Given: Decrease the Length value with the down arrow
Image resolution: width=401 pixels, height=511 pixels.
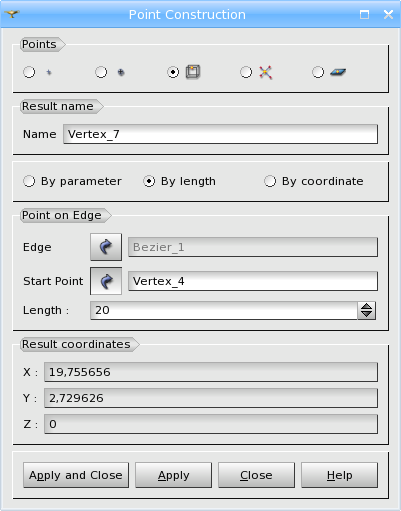Looking at the screenshot, I should pos(367,314).
